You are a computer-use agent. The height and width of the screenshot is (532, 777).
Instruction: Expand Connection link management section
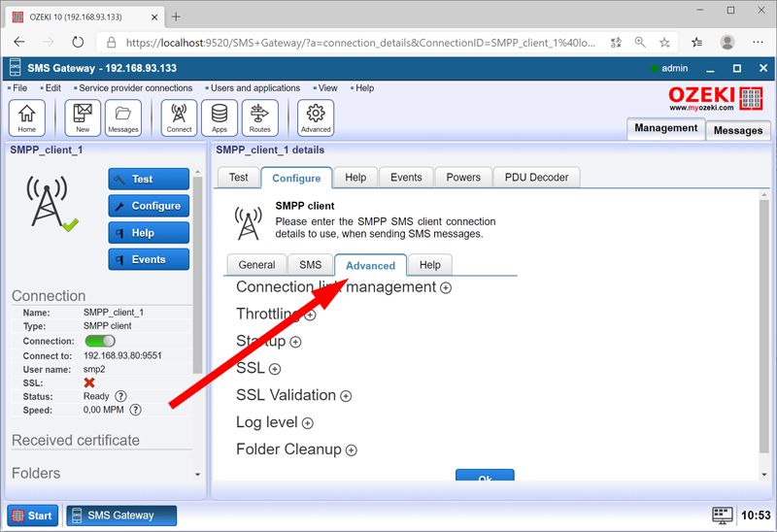pos(446,287)
